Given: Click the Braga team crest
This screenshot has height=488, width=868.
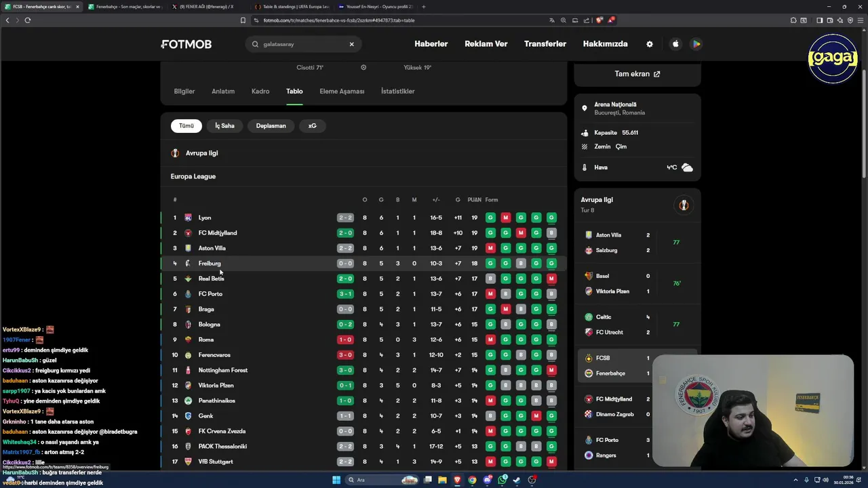Looking at the screenshot, I should click(x=188, y=309).
